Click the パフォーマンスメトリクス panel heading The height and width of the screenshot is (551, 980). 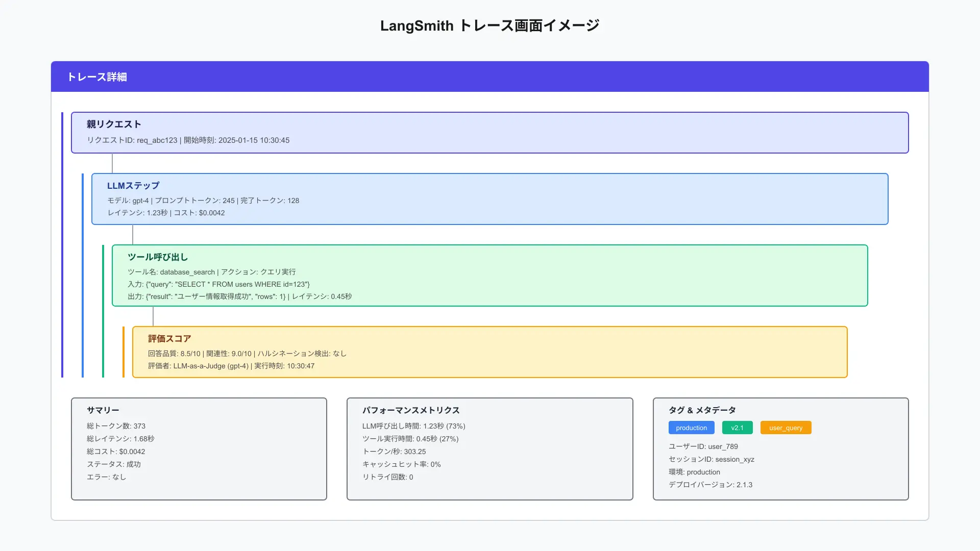coord(411,410)
